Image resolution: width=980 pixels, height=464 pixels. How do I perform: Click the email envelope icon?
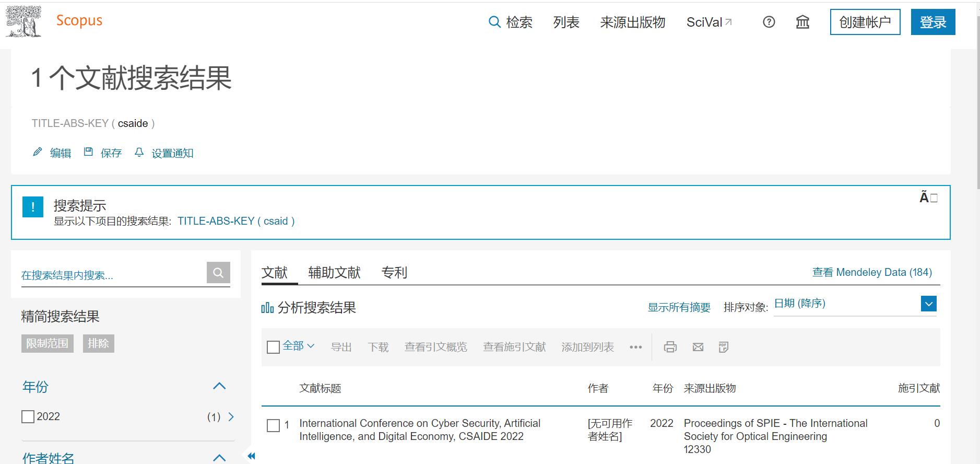point(698,347)
